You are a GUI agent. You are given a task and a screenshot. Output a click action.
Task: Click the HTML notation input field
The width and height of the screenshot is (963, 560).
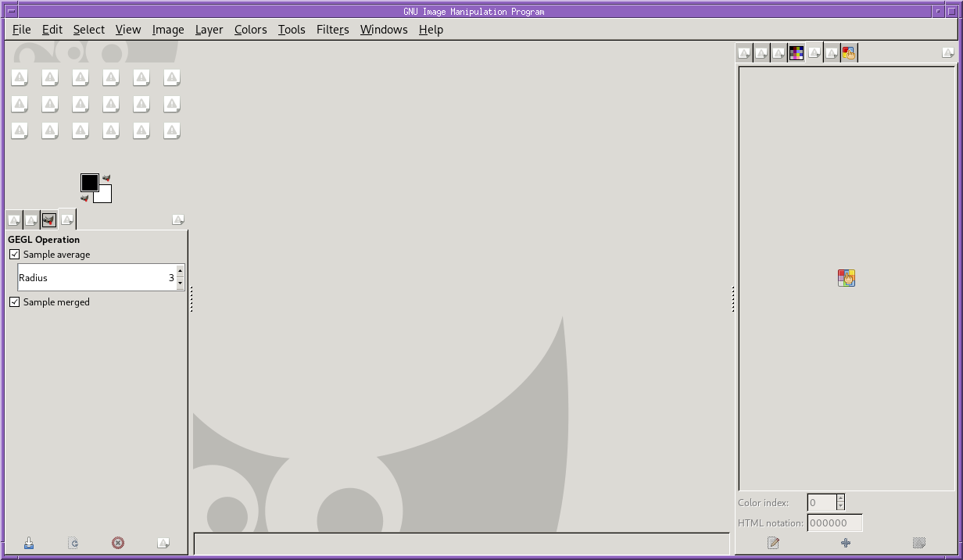835,523
